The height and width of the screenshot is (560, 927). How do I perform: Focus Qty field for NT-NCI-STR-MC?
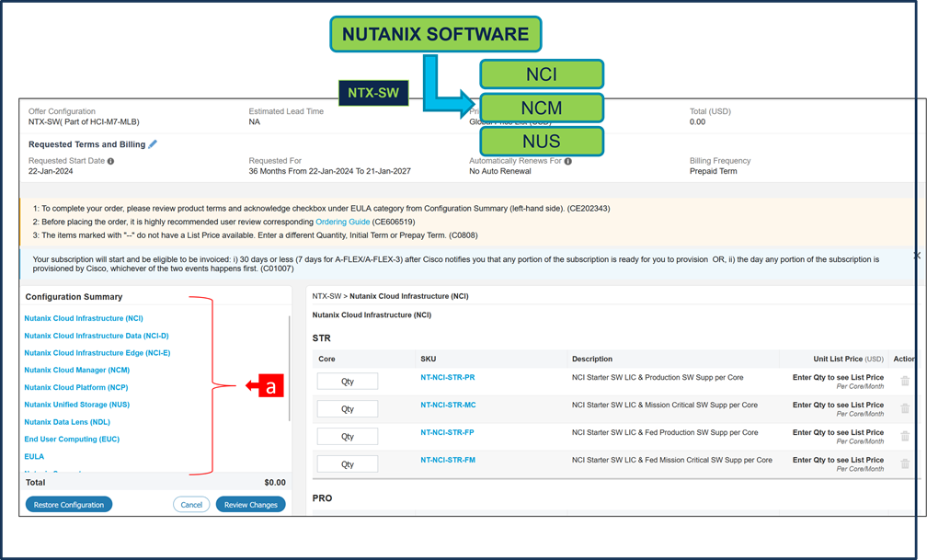(348, 408)
